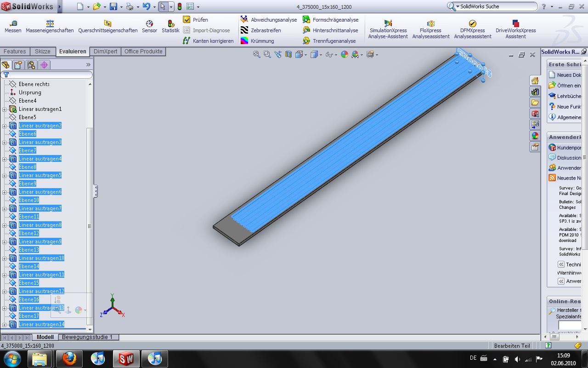
Task: Select Ursprung in the feature tree
Action: click(30, 92)
